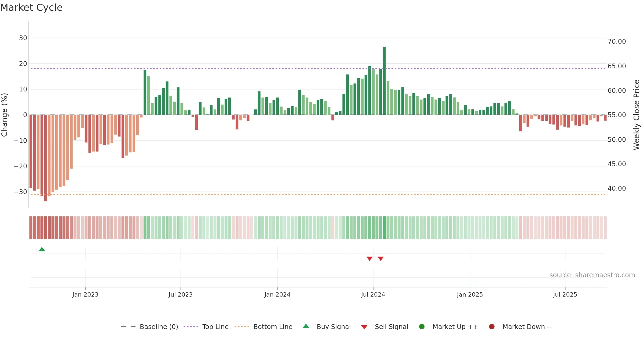Click the purple dotted Top Line legend swatch
Screen dimensions: 644x362
191,327
